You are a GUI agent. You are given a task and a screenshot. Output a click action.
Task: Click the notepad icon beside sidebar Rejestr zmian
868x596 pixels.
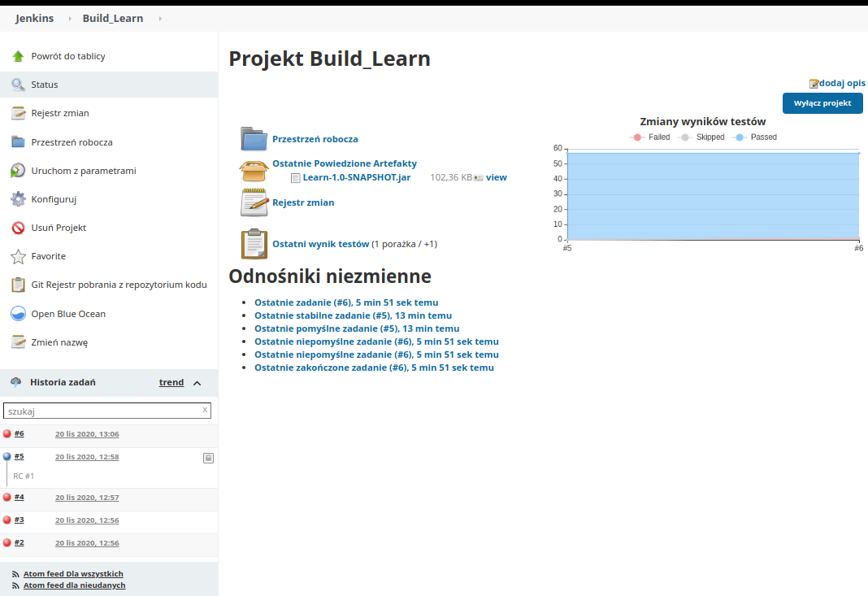coord(18,113)
